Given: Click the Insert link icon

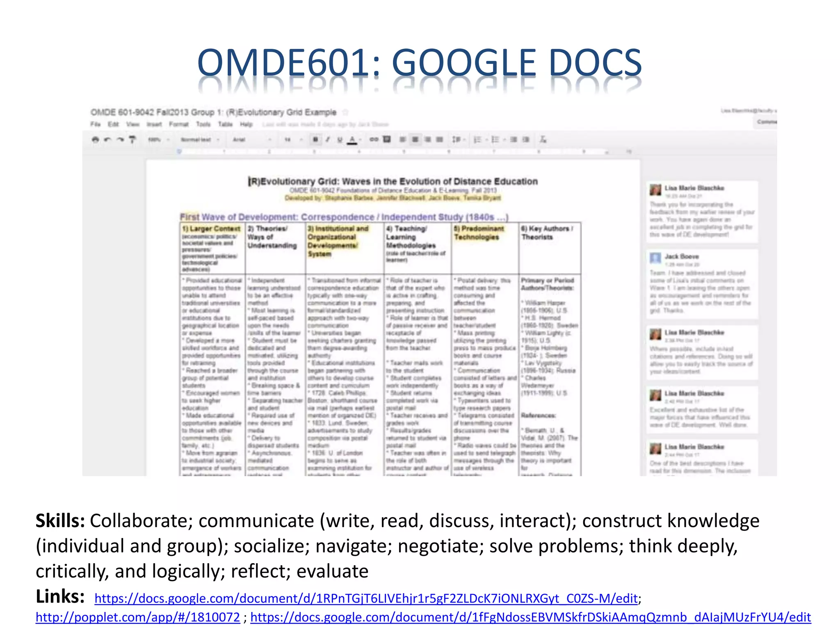Looking at the screenshot, I should 374,139.
